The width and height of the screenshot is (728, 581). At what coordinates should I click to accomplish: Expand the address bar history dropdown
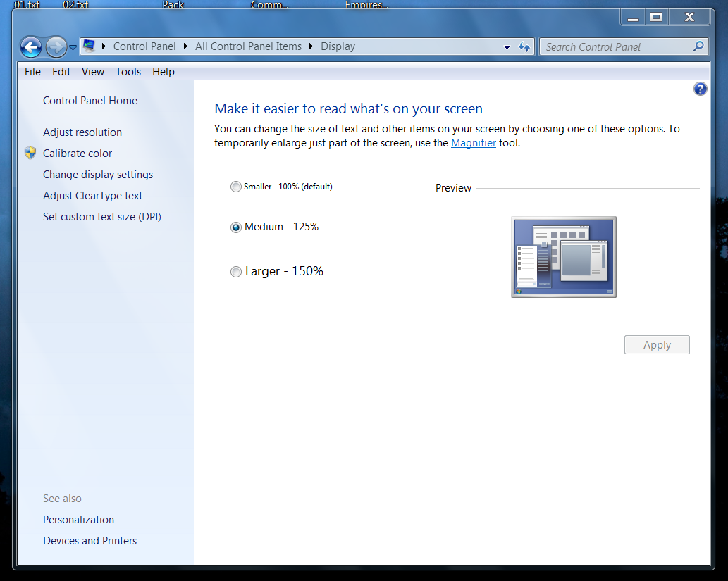pyautogui.click(x=507, y=47)
